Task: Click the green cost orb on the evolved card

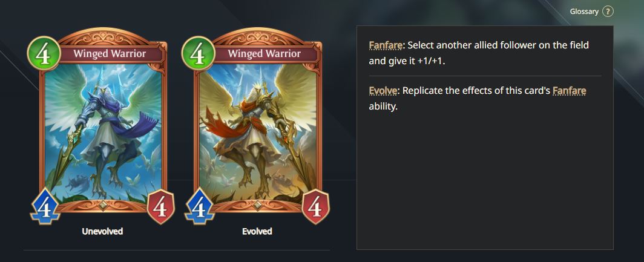Action: click(199, 54)
